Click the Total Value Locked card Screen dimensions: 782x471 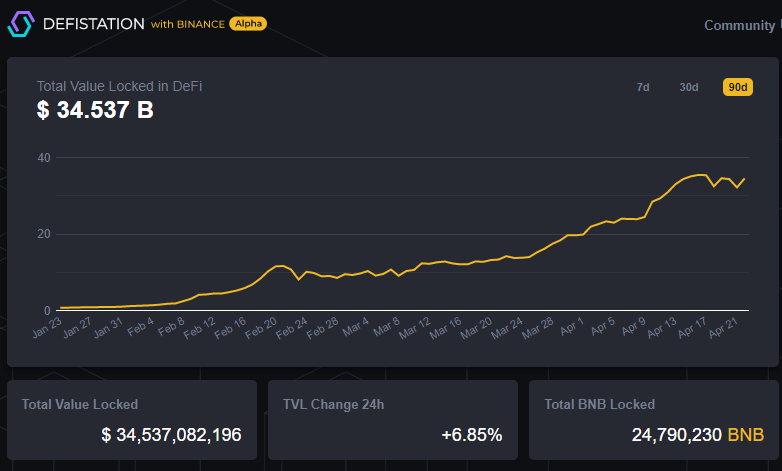point(132,420)
